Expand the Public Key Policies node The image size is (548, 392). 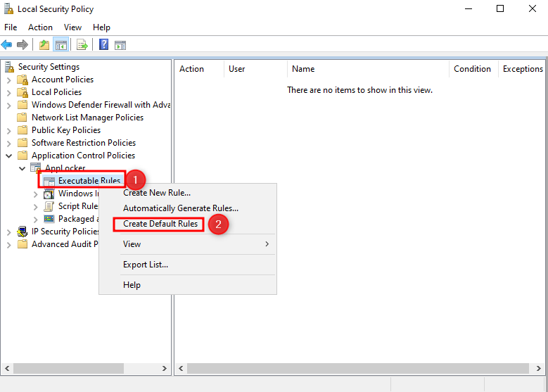click(8, 130)
